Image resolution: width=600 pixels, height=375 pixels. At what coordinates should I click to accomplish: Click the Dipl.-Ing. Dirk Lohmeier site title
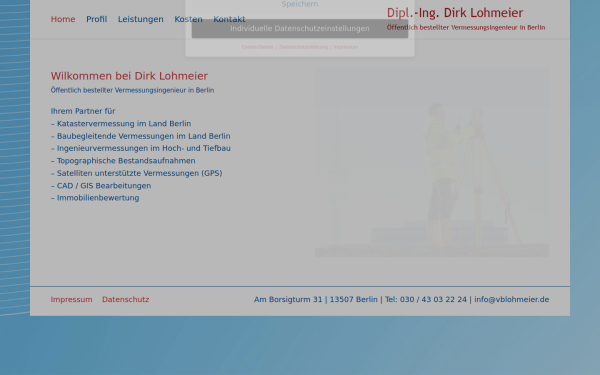pos(455,13)
